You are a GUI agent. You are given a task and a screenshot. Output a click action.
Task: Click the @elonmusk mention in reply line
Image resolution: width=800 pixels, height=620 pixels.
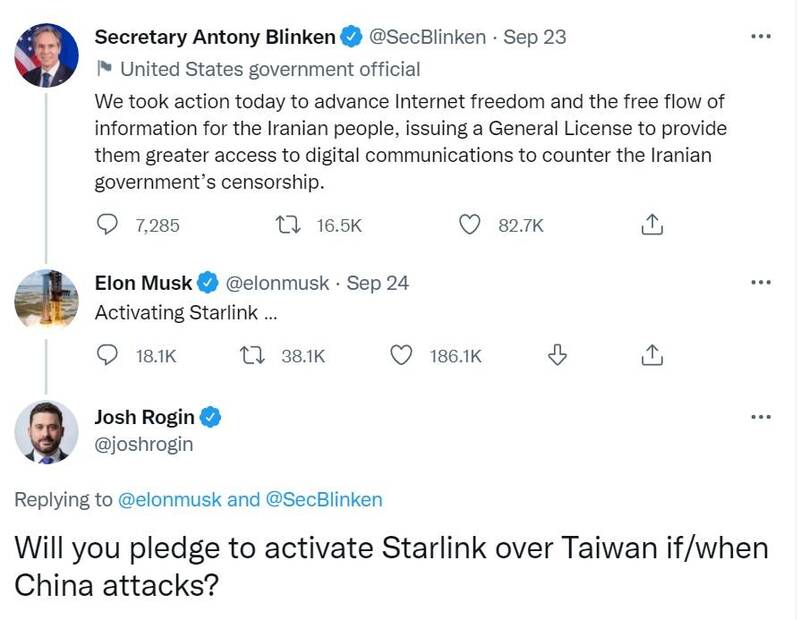click(169, 499)
